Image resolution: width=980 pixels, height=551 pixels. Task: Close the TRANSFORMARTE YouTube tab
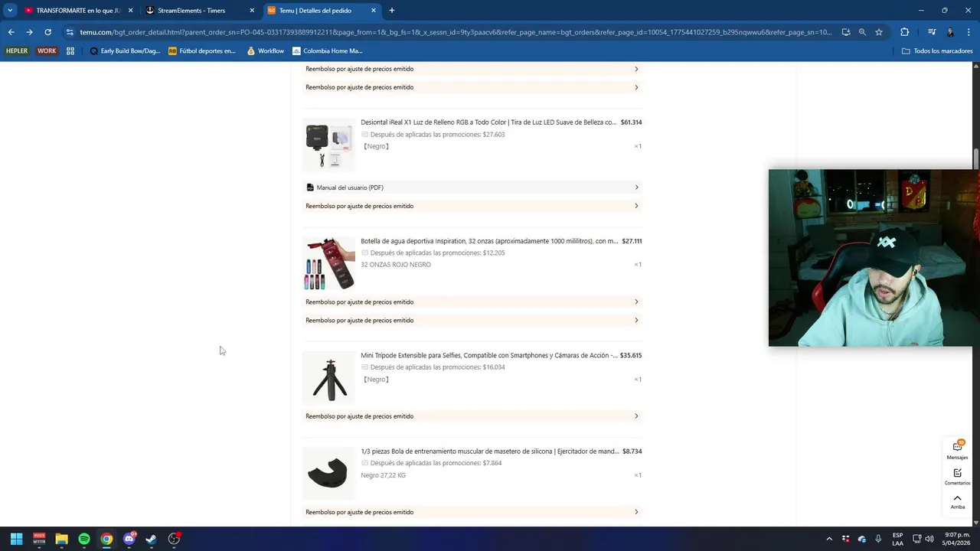click(130, 11)
